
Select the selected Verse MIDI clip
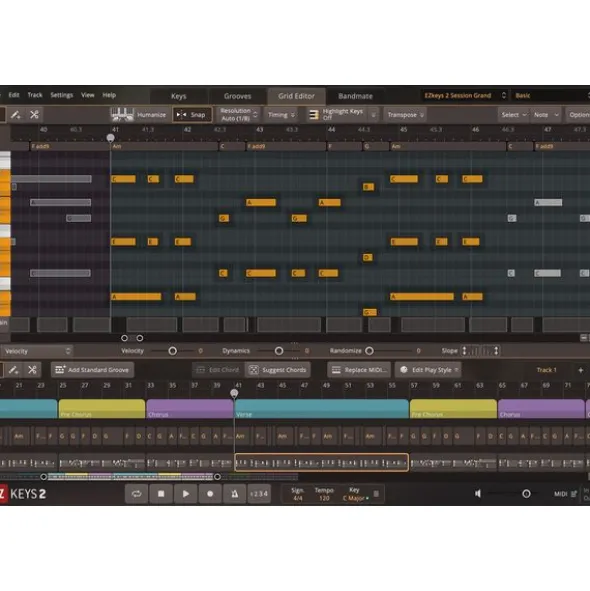point(322,462)
